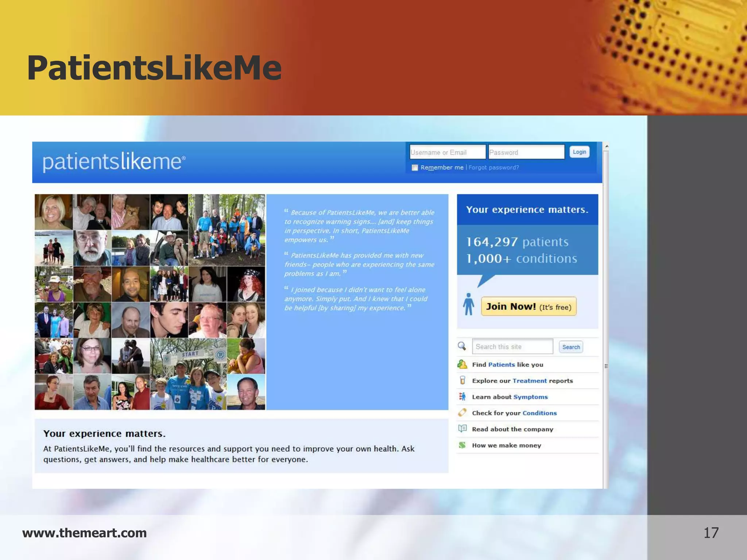Click the START banner group photo
747x560 pixels.
point(188,374)
